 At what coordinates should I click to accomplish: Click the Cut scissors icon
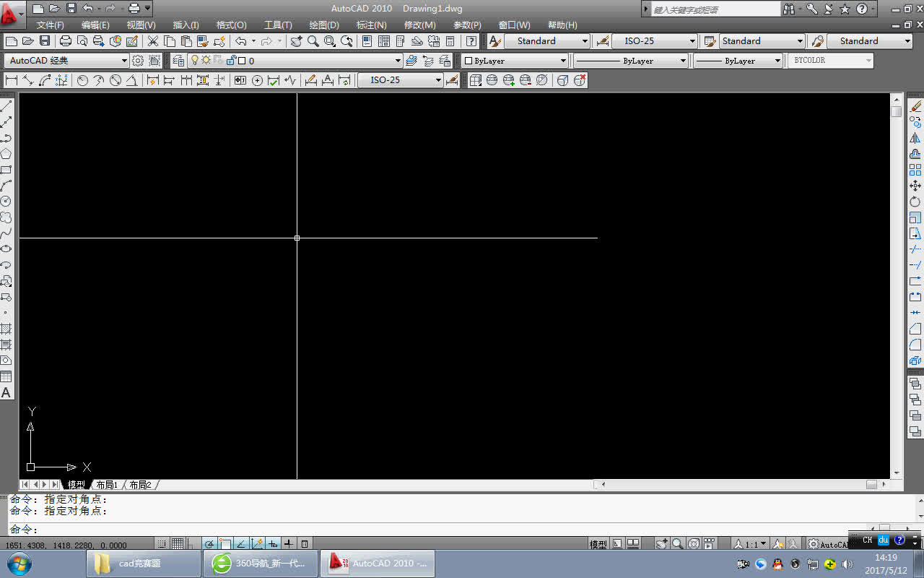pos(153,41)
